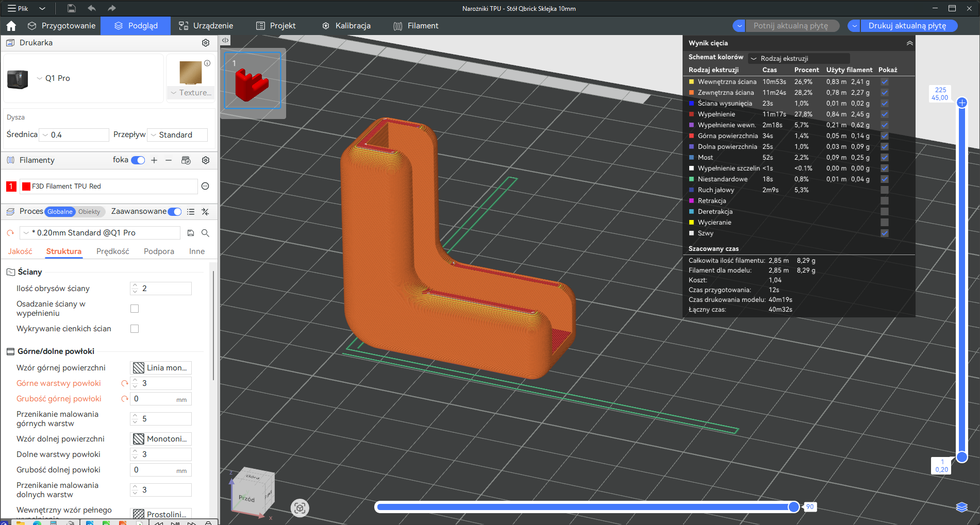Collapse the Wynik cięcia panel
Image resolution: width=980 pixels, height=525 pixels.
pos(909,43)
